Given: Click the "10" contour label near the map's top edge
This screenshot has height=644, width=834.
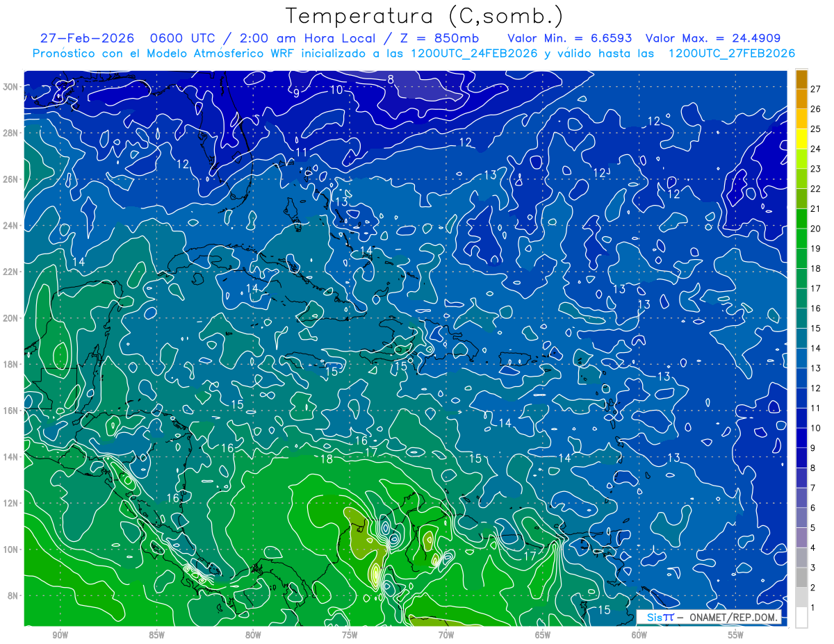Looking at the screenshot, I should pyautogui.click(x=336, y=90).
